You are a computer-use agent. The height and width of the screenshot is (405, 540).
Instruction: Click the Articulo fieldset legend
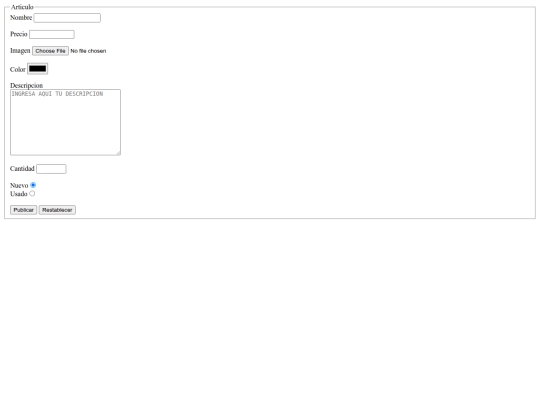coord(22,7)
